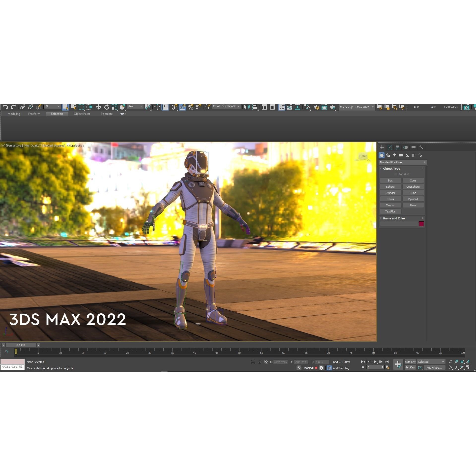Open the Select by Name list
476x476 pixels.
point(73,107)
